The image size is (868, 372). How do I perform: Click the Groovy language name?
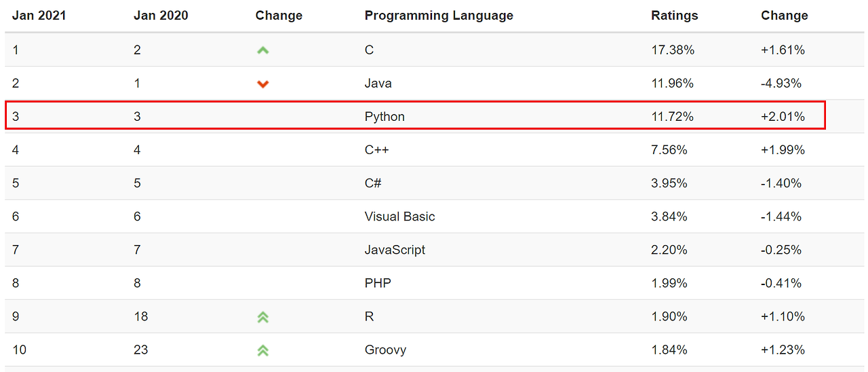385,350
